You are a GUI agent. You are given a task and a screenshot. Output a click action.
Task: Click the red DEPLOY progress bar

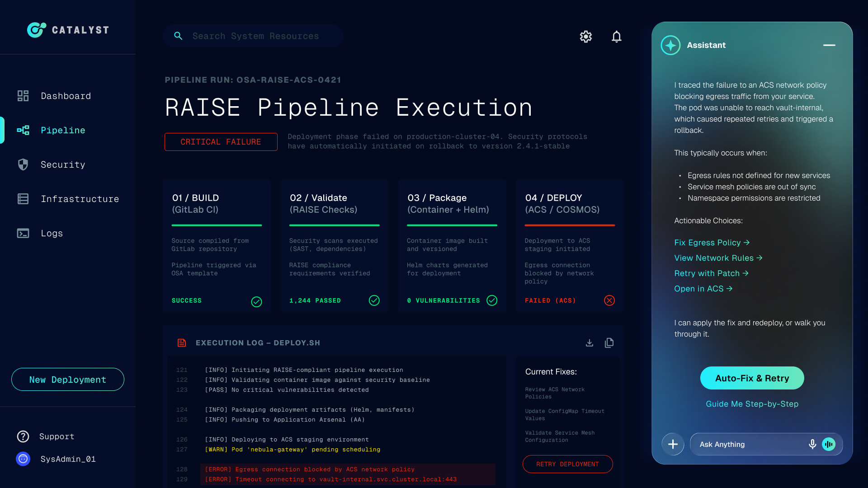(x=570, y=225)
